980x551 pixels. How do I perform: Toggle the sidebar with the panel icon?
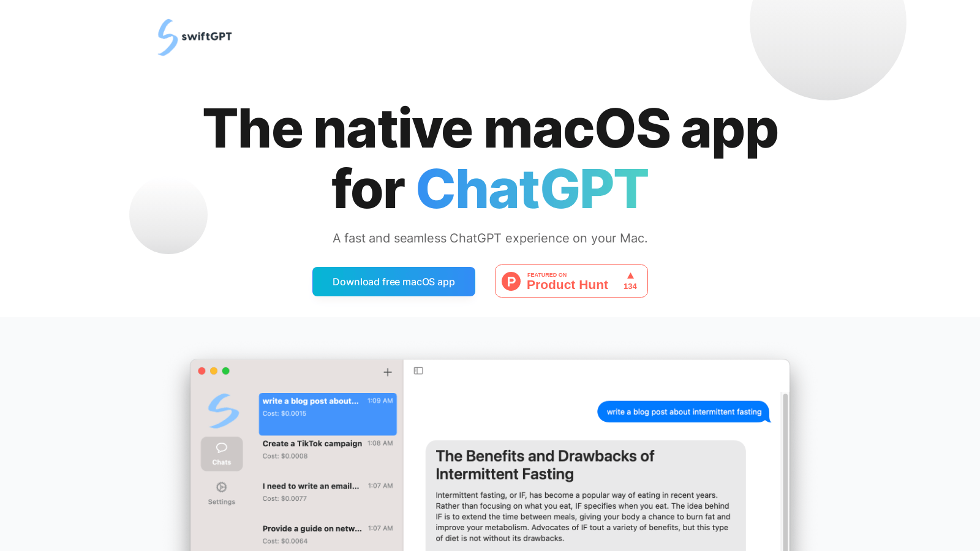[418, 371]
